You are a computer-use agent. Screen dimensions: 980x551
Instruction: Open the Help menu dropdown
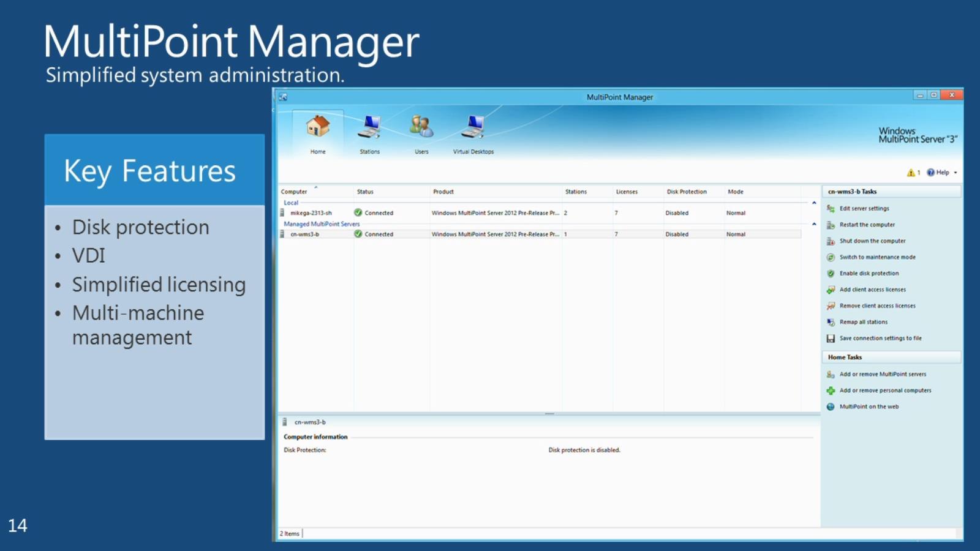tap(942, 173)
